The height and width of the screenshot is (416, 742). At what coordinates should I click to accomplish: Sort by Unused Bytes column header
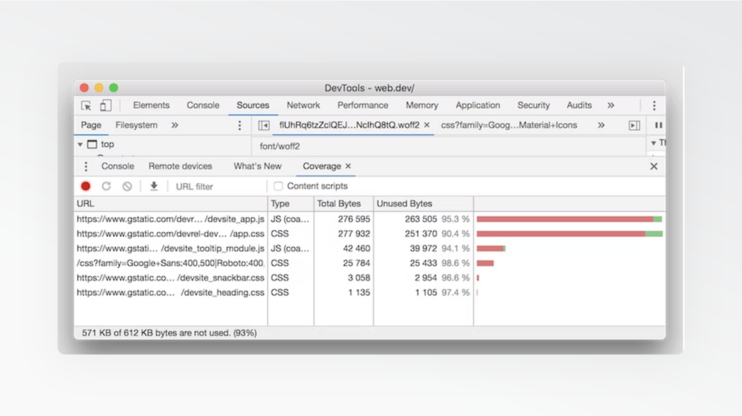[404, 204]
